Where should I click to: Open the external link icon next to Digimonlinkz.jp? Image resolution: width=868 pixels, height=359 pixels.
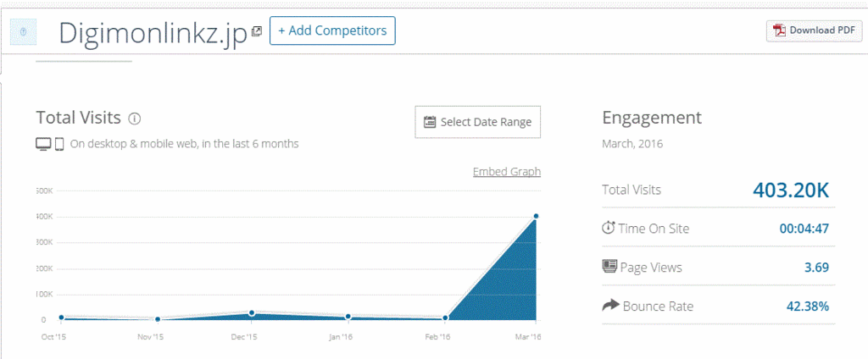[x=256, y=31]
